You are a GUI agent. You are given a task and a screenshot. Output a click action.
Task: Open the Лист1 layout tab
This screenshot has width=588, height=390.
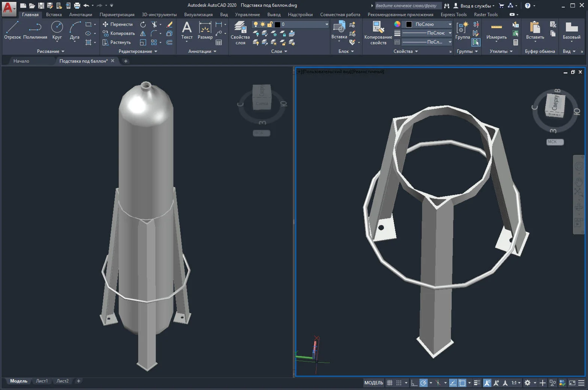(x=42, y=381)
